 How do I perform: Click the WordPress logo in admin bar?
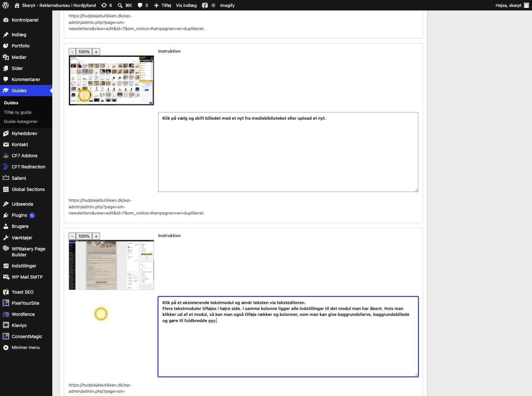(6, 5)
